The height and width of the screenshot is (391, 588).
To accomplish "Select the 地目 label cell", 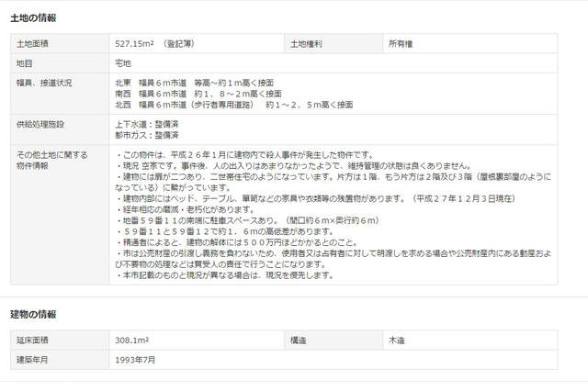I will pos(24,63).
